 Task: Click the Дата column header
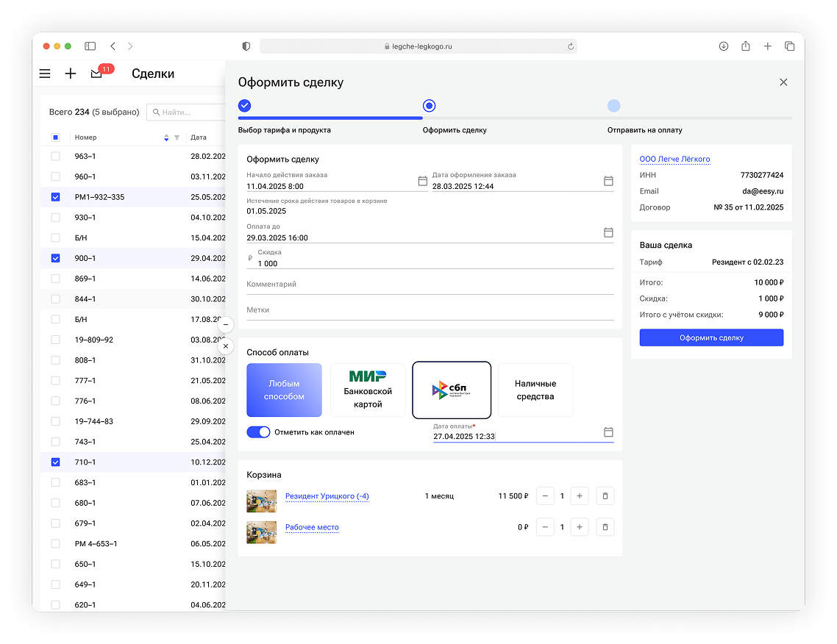click(x=199, y=137)
